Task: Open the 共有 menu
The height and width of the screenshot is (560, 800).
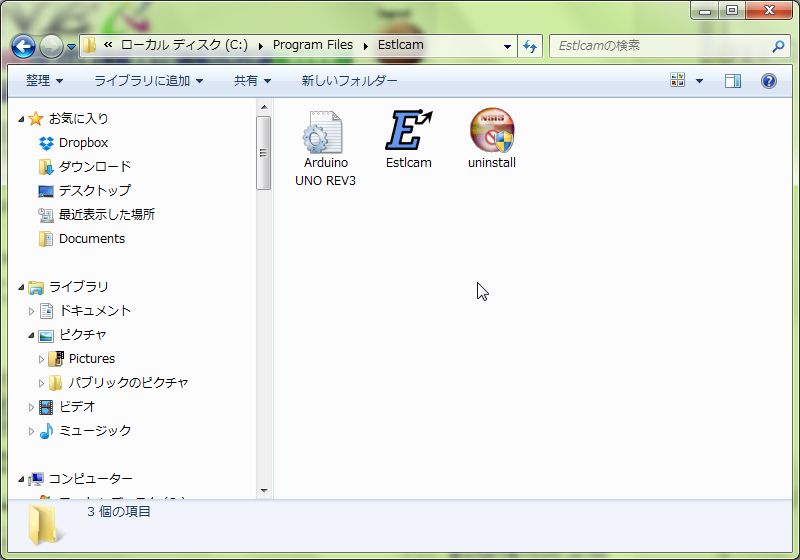Action: click(252, 81)
